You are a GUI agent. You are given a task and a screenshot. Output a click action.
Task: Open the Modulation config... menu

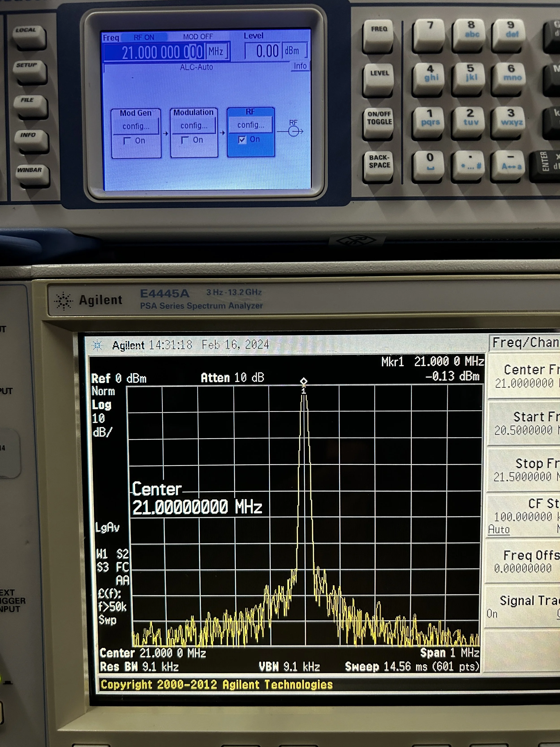pos(194,126)
